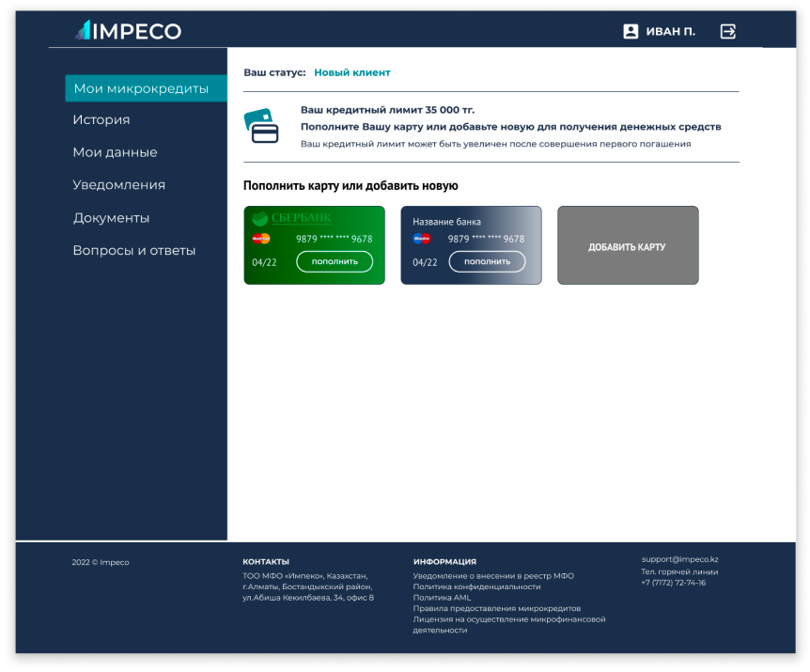Click the Sberbank logo on green card
Viewport: 810px width, 672px height.
[293, 218]
